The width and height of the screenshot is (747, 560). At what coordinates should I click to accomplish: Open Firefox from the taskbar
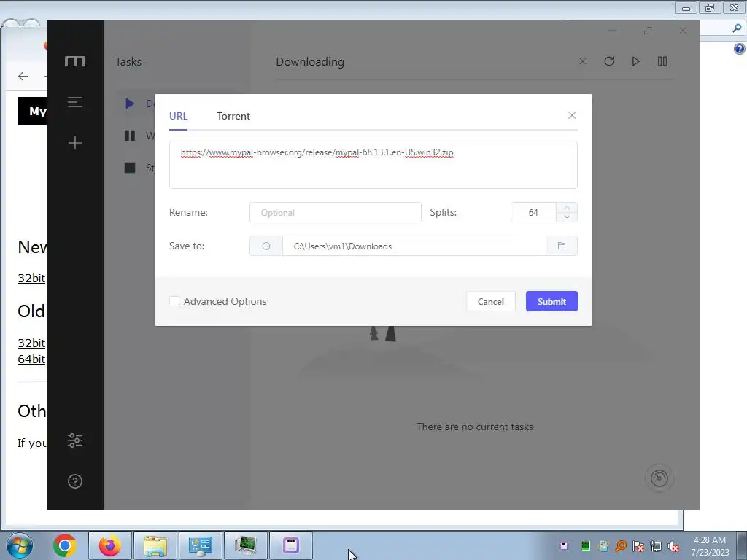[x=109, y=545]
